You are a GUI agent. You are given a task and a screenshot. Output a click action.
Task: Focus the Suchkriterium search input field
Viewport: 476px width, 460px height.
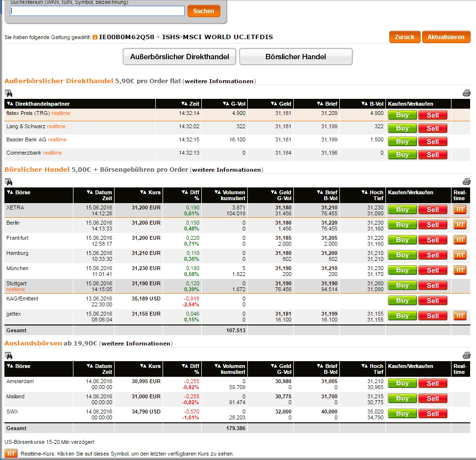point(97,11)
